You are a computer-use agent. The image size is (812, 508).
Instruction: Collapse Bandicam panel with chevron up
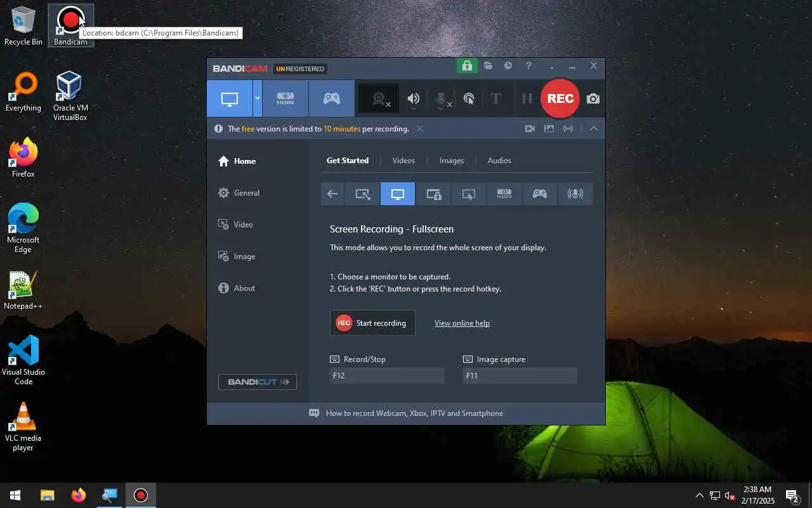point(594,129)
